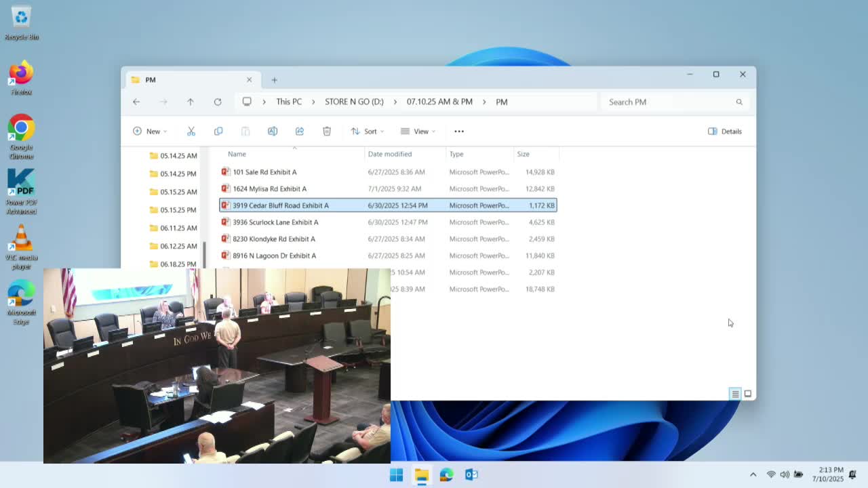Close the PM tab
Screen dimensions: 868x488
(x=249, y=80)
